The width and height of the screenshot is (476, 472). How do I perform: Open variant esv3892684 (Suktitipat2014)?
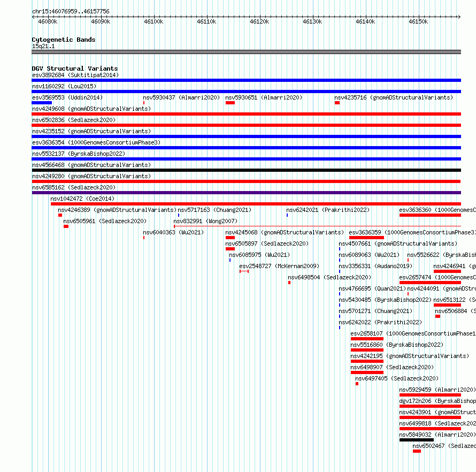click(x=75, y=75)
